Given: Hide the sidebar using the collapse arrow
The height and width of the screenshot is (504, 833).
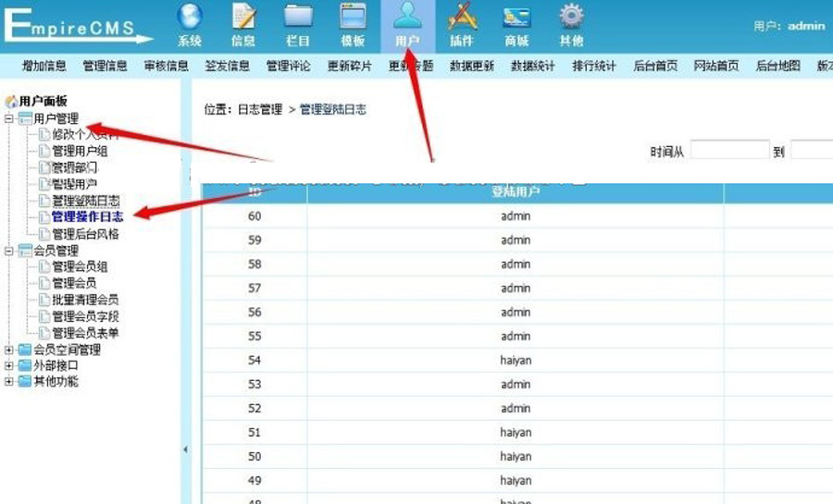Looking at the screenshot, I should [x=185, y=449].
